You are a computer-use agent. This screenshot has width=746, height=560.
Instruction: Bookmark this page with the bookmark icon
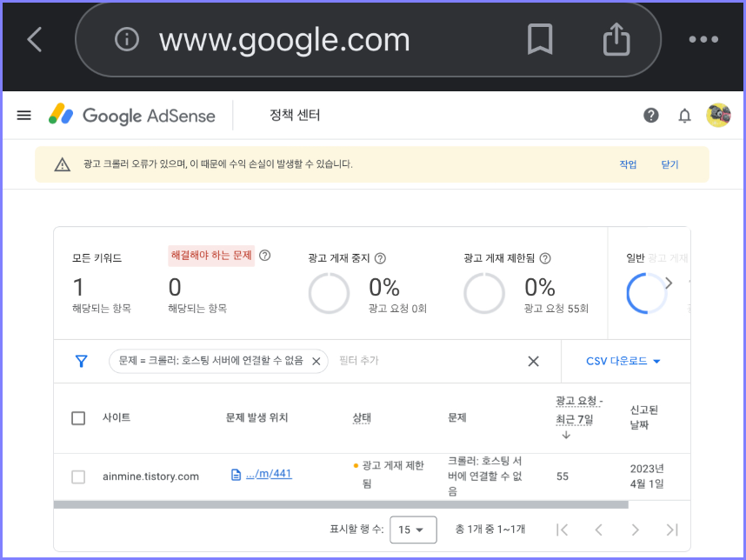540,39
